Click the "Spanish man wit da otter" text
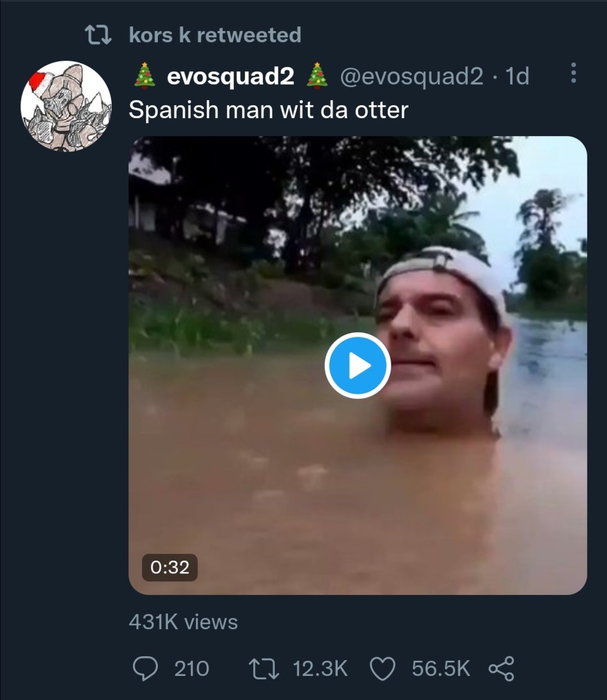The width and height of the screenshot is (607, 700). tap(268, 110)
